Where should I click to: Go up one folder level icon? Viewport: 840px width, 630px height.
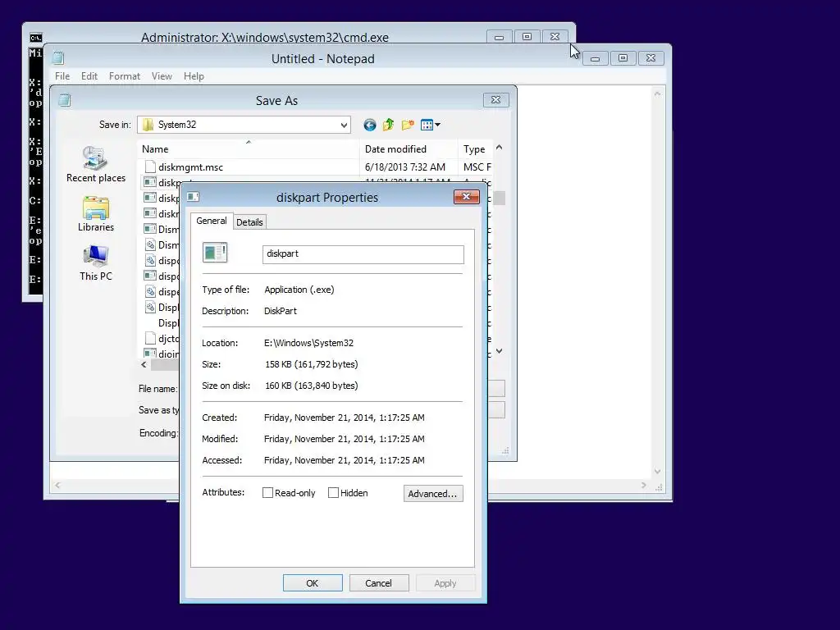(x=388, y=125)
